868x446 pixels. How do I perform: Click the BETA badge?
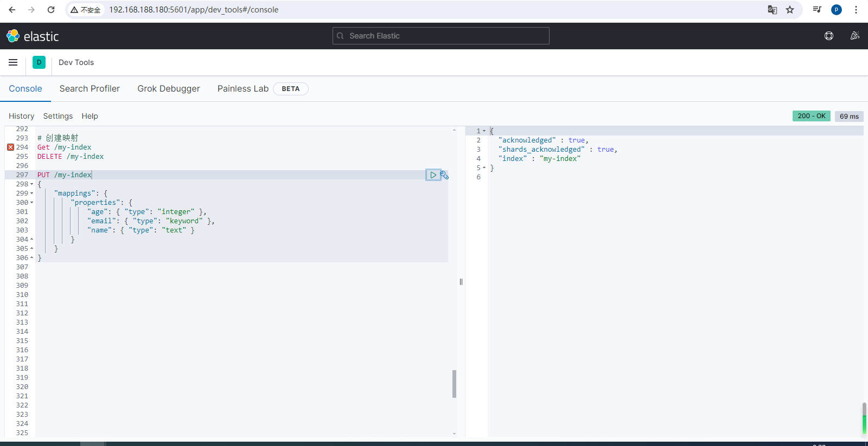291,89
